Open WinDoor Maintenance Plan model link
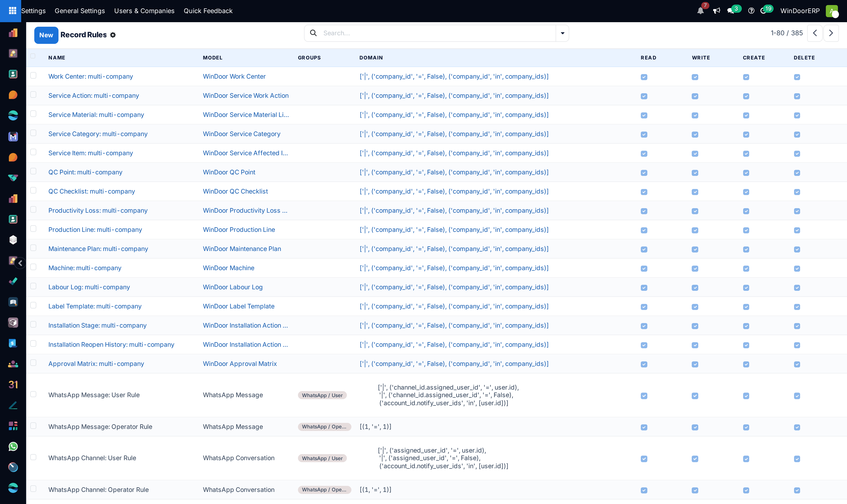Image resolution: width=847 pixels, height=504 pixels. coord(242,249)
